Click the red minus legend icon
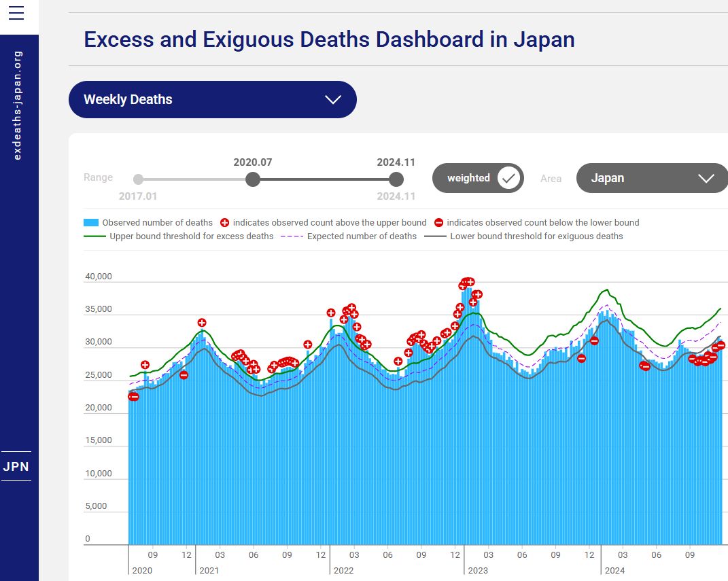Image resolution: width=728 pixels, height=581 pixels. pyautogui.click(x=438, y=223)
